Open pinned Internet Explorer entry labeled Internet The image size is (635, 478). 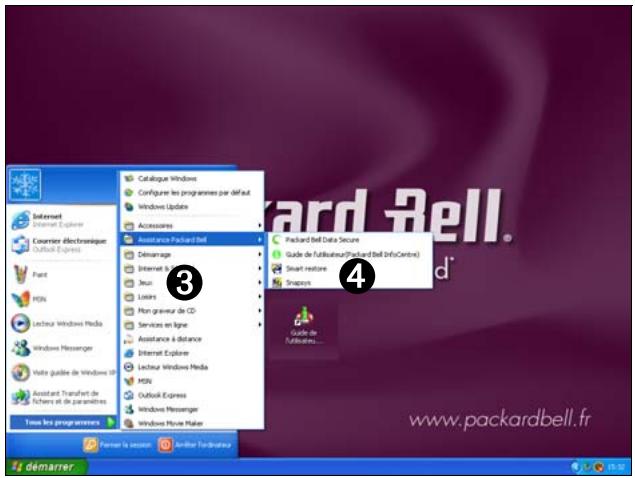point(61,220)
